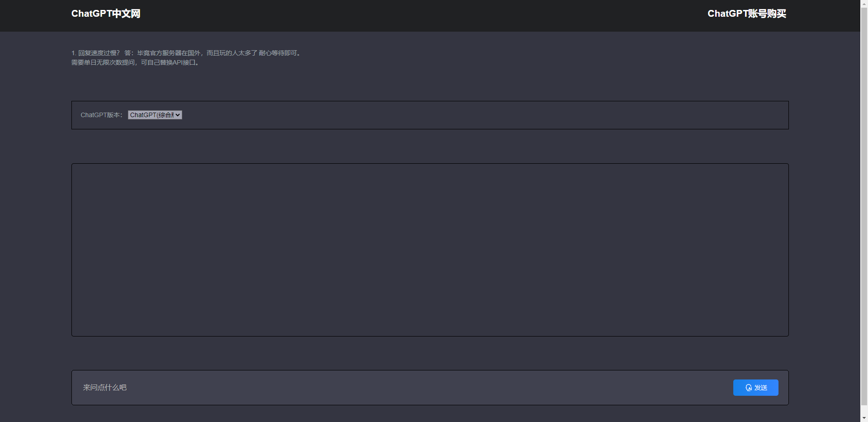Viewport: 868px width, 422px height.
Task: Click the 回复速度过慢 FAQ notice line
Action: 187,53
